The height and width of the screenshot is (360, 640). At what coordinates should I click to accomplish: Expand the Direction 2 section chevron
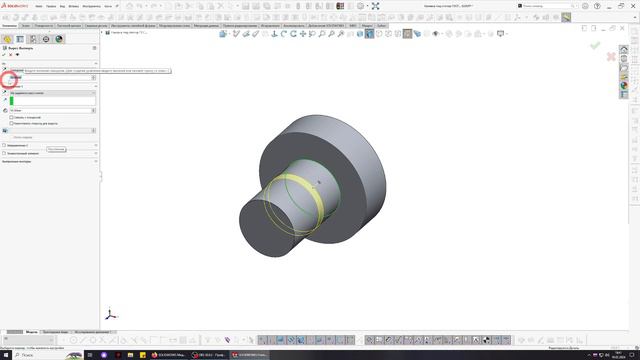coord(96,145)
